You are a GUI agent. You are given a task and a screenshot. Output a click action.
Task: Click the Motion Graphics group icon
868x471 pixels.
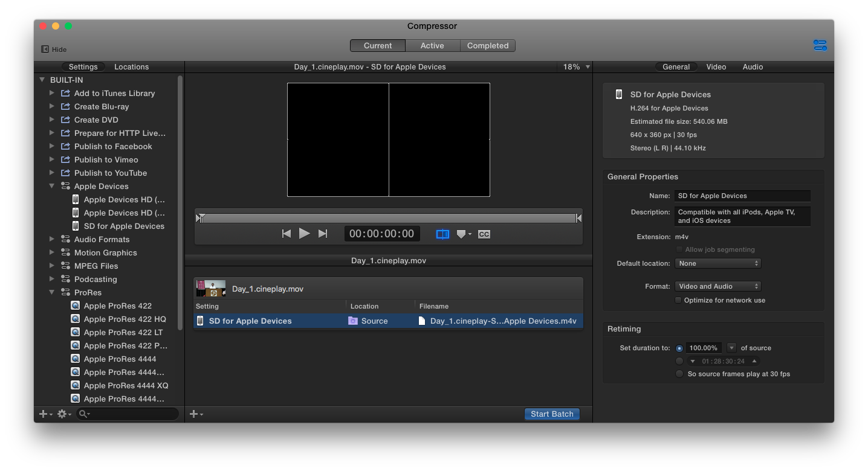click(x=65, y=252)
